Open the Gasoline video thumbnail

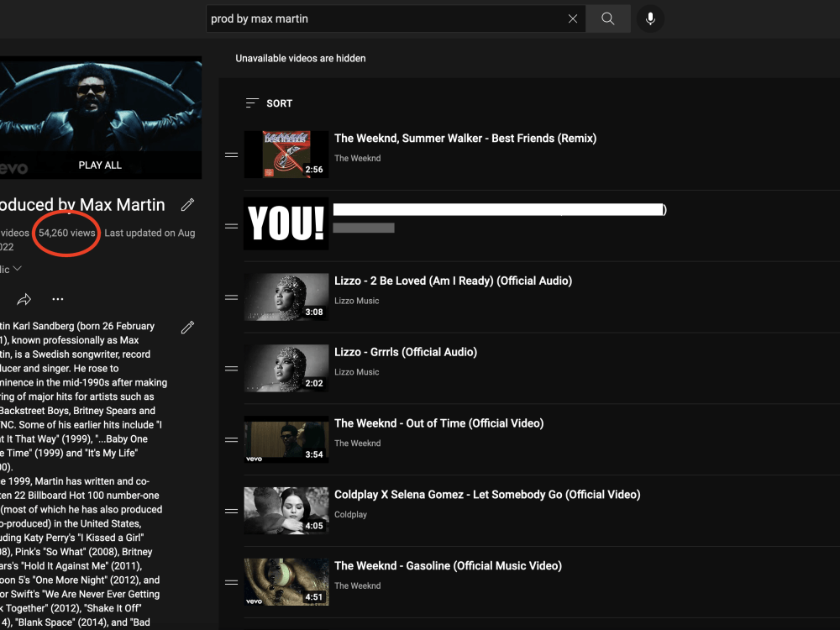click(x=286, y=582)
